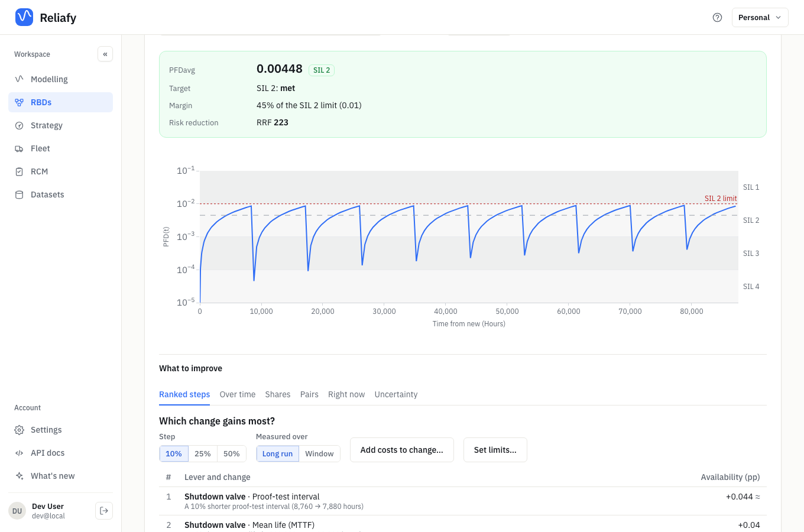
Task: Select the Shutdown valve Mean life row
Action: point(463,524)
